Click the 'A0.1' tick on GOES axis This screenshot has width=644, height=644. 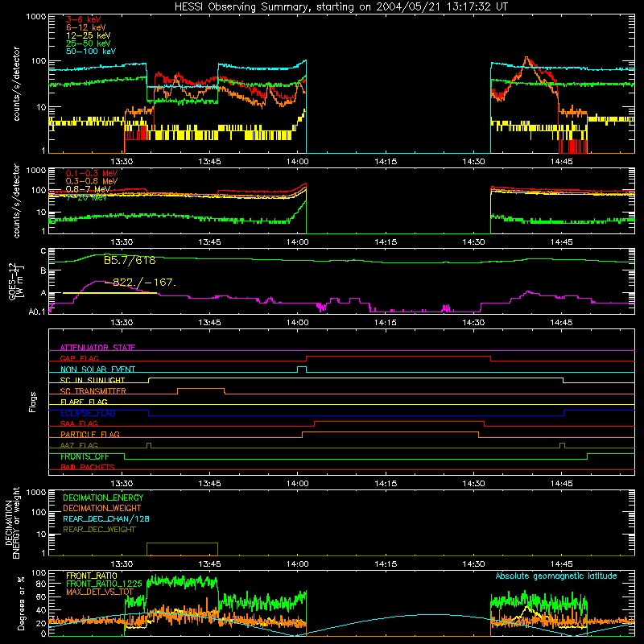point(37,312)
